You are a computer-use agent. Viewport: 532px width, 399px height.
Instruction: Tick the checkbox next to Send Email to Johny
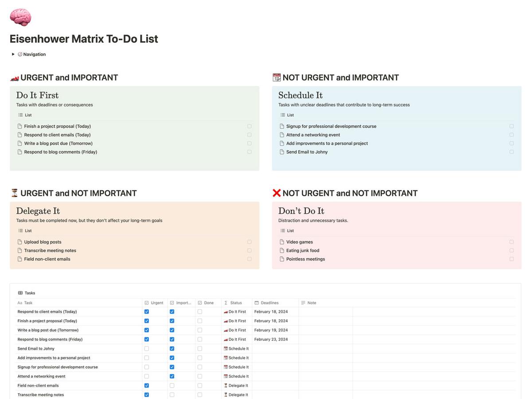[x=512, y=152]
